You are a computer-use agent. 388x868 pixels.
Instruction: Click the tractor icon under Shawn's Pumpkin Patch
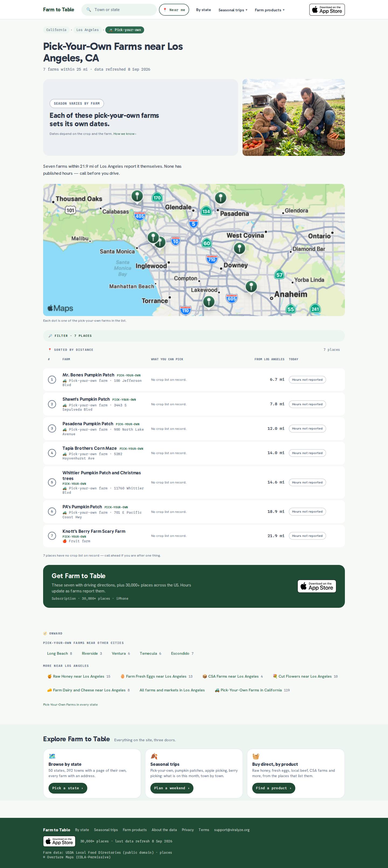[65, 405]
